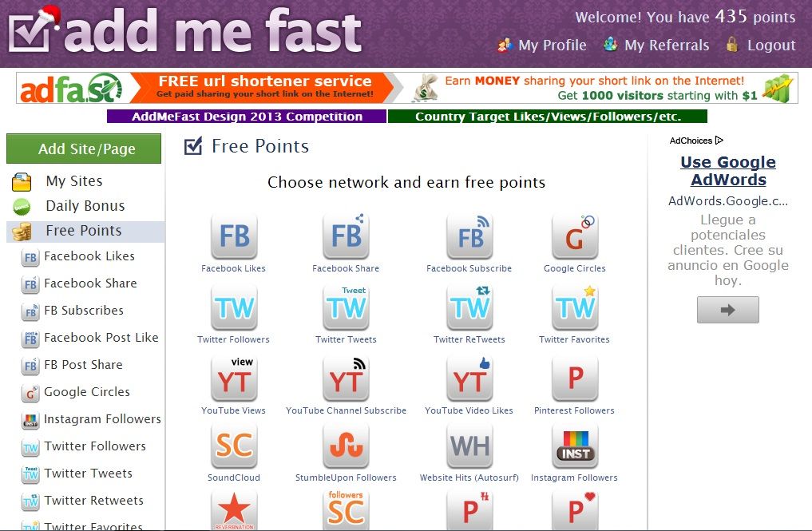
Task: Go to Daily Bonus sidebar item
Action: tap(85, 206)
